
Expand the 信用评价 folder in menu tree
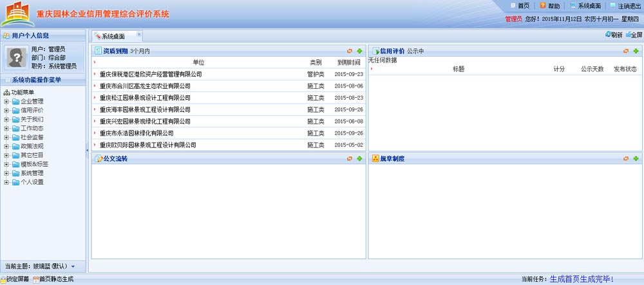click(6, 110)
